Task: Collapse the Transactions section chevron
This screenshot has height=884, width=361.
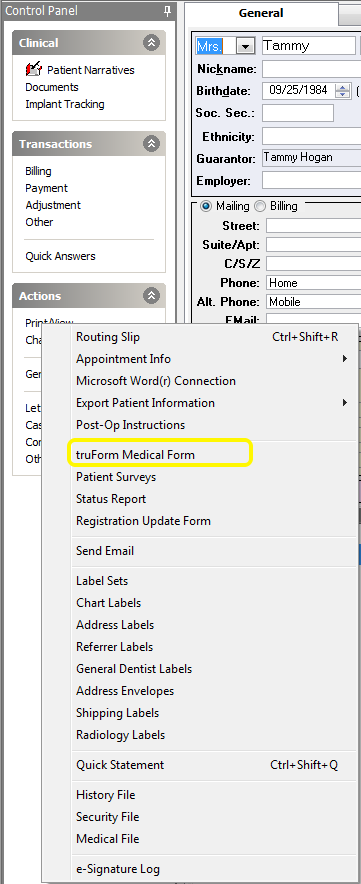Action: click(151, 144)
